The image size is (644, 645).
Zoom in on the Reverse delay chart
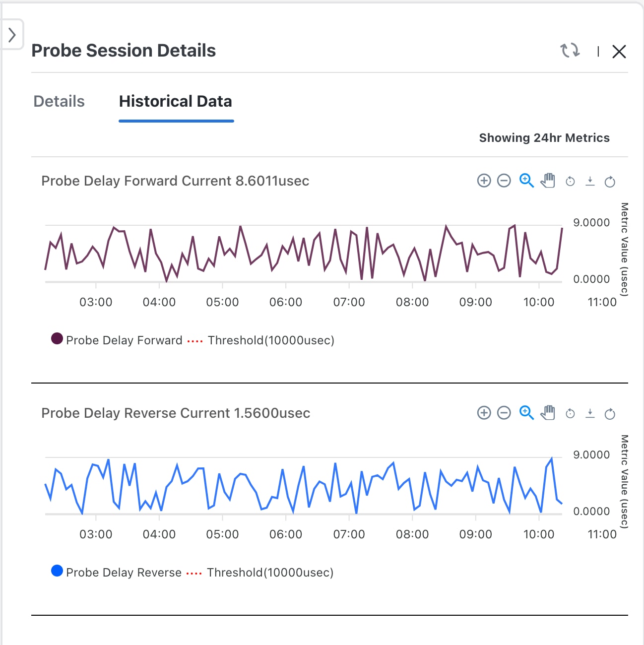coord(484,413)
